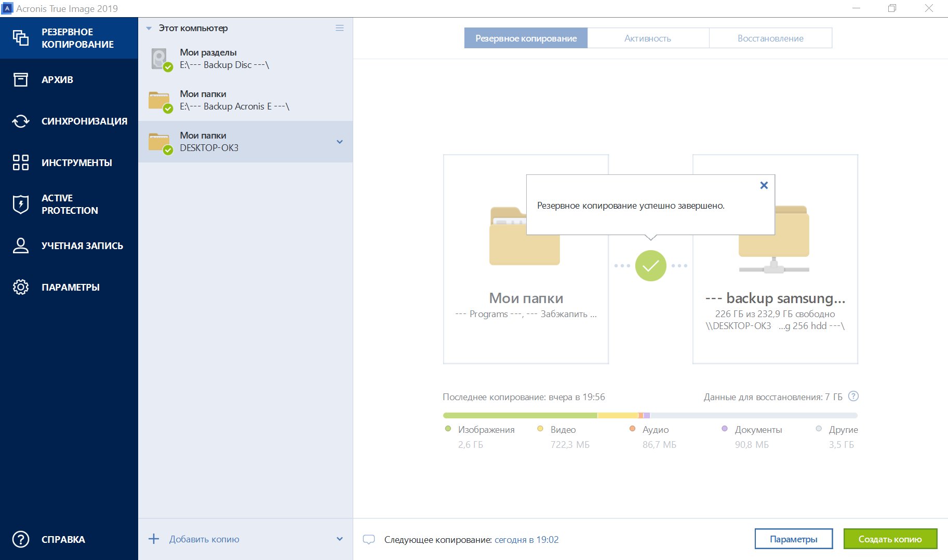
Task: Click the Документы purple legend dot
Action: pyautogui.click(x=725, y=429)
